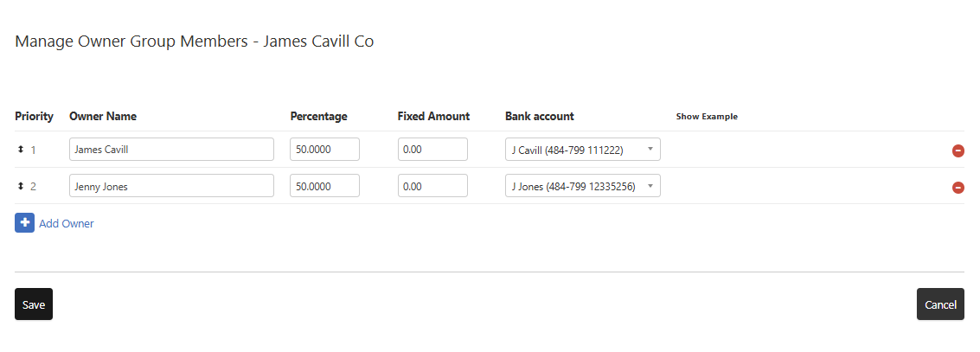Remove James Cavill row using red minus icon

(958, 150)
